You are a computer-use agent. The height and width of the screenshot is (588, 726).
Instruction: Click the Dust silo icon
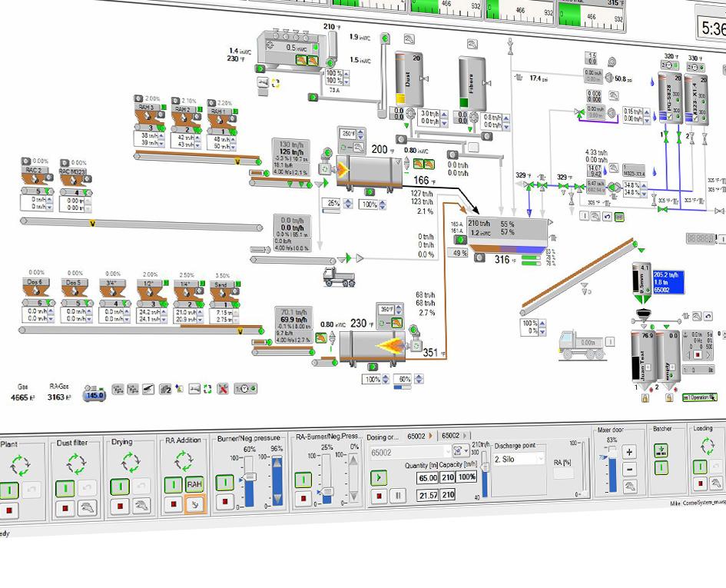(x=408, y=79)
